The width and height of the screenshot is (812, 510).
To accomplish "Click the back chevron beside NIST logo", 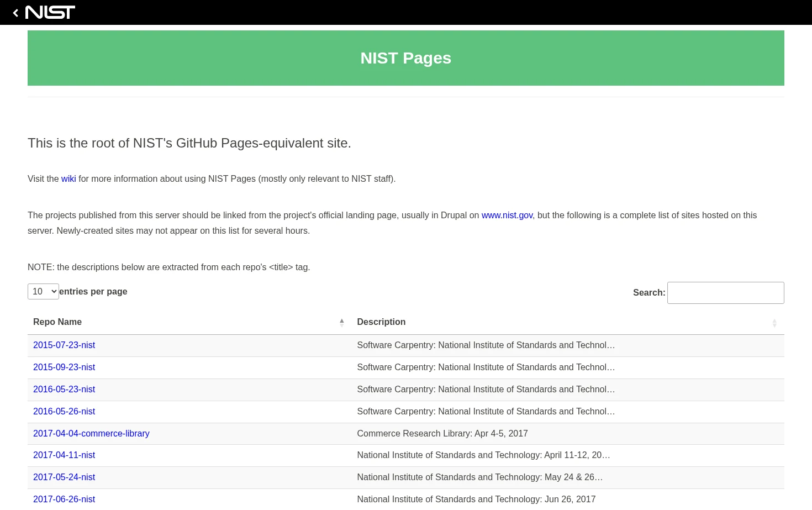I will pyautogui.click(x=15, y=13).
